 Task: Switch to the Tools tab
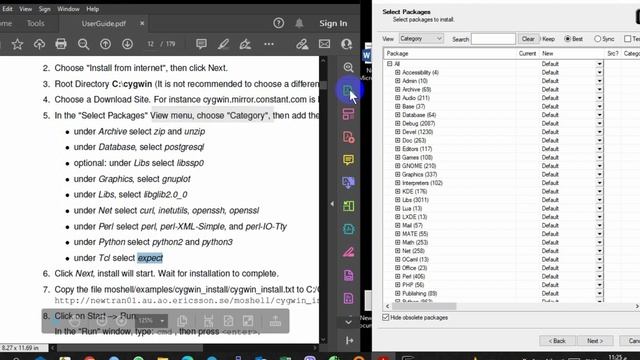[x=36, y=23]
